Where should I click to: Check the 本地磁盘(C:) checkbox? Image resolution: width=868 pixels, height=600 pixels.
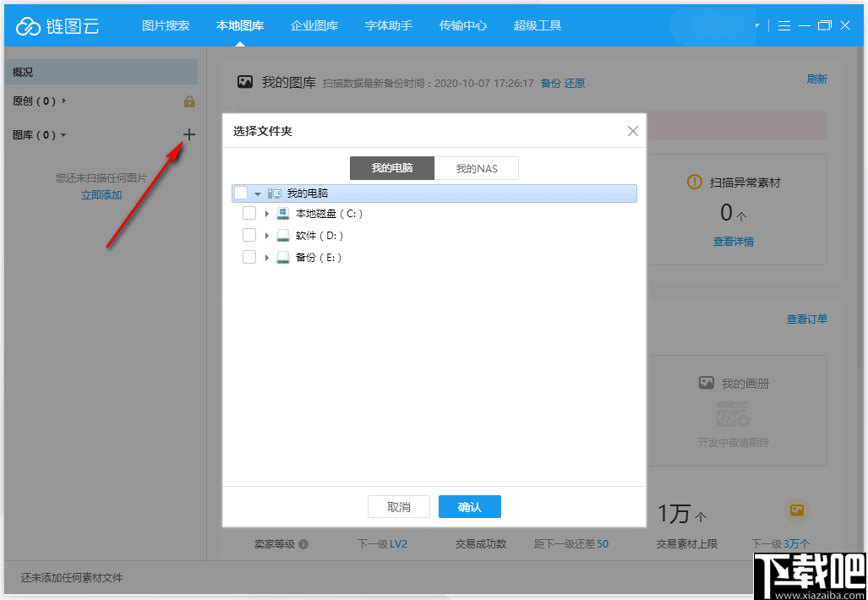249,213
